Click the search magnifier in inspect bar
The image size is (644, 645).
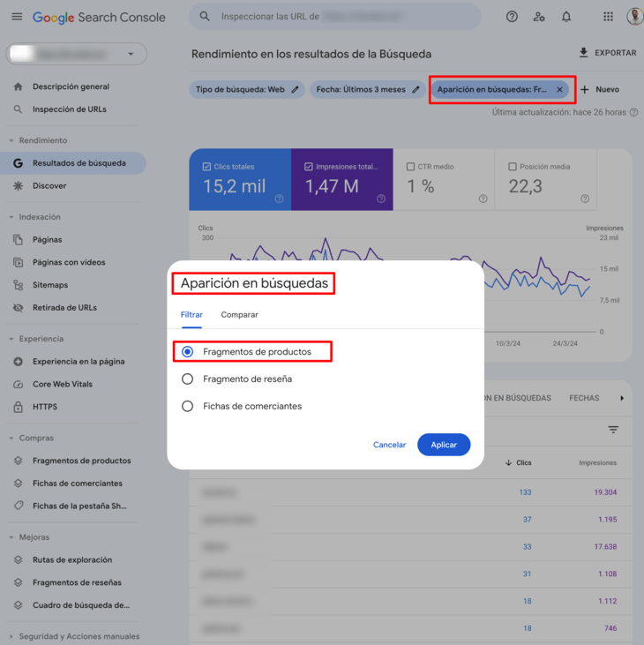205,17
